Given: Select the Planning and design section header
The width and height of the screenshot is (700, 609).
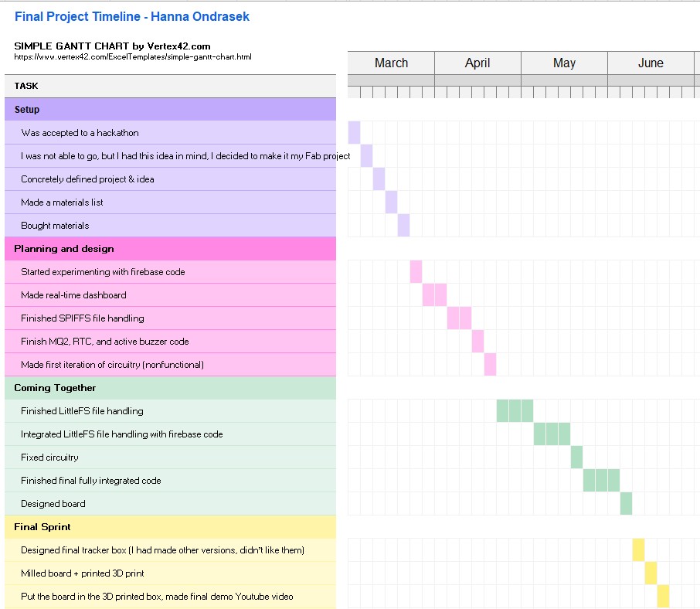Looking at the screenshot, I should [170, 249].
